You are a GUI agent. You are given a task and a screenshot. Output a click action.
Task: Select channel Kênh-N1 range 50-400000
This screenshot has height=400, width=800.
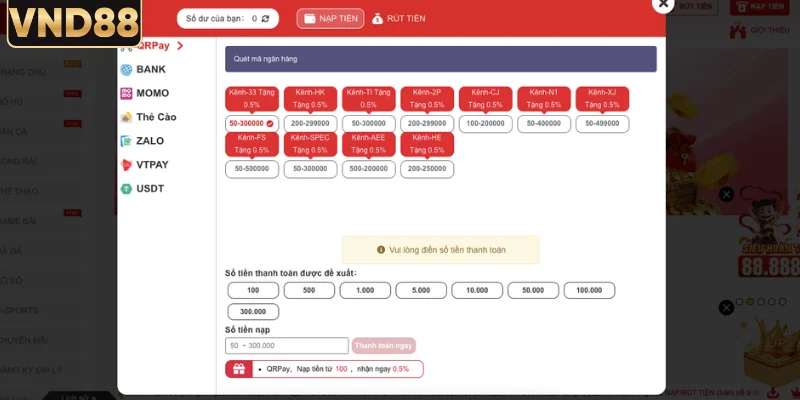(544, 123)
